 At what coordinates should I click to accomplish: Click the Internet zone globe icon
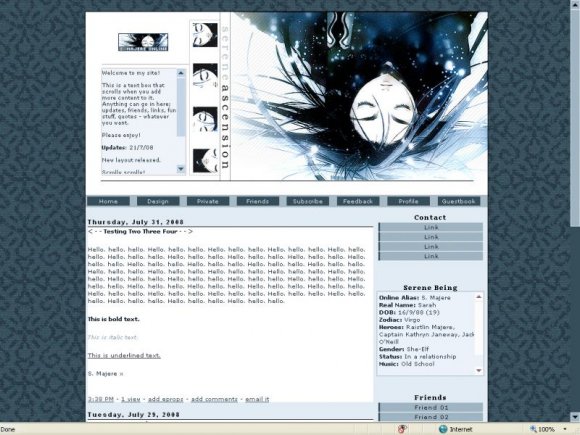pos(443,429)
